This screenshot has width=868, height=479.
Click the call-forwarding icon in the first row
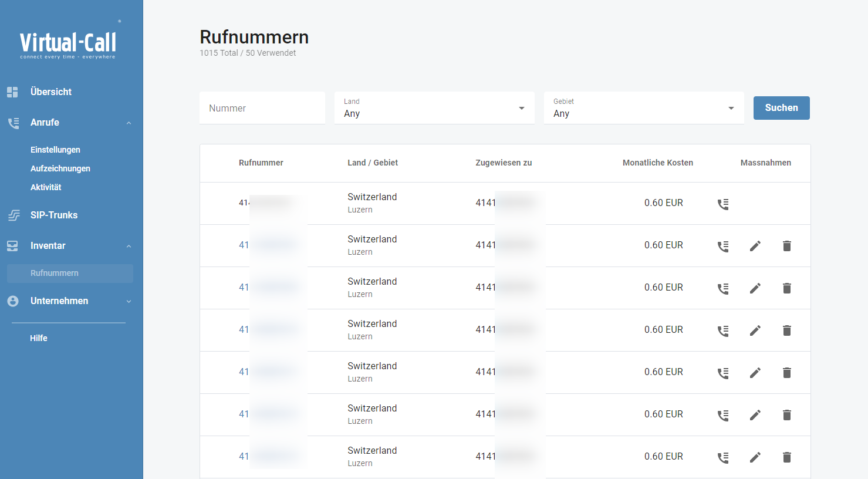point(723,204)
